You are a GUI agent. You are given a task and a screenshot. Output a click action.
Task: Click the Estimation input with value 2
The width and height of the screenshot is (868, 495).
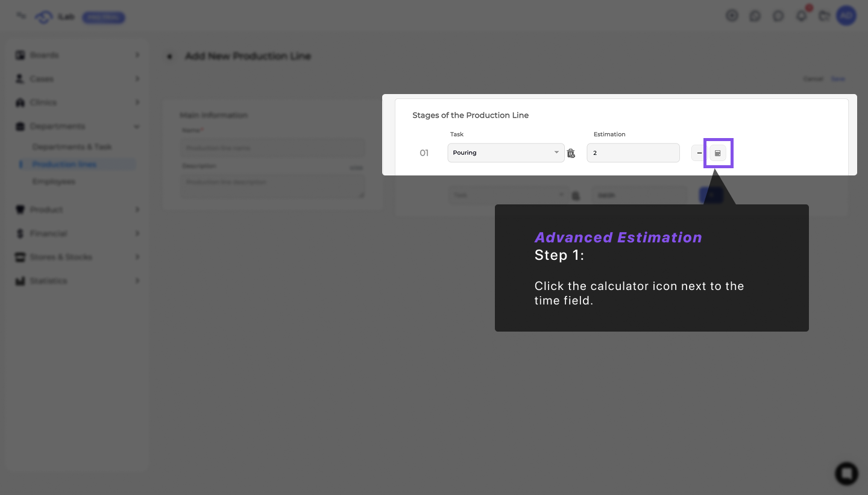coord(633,153)
